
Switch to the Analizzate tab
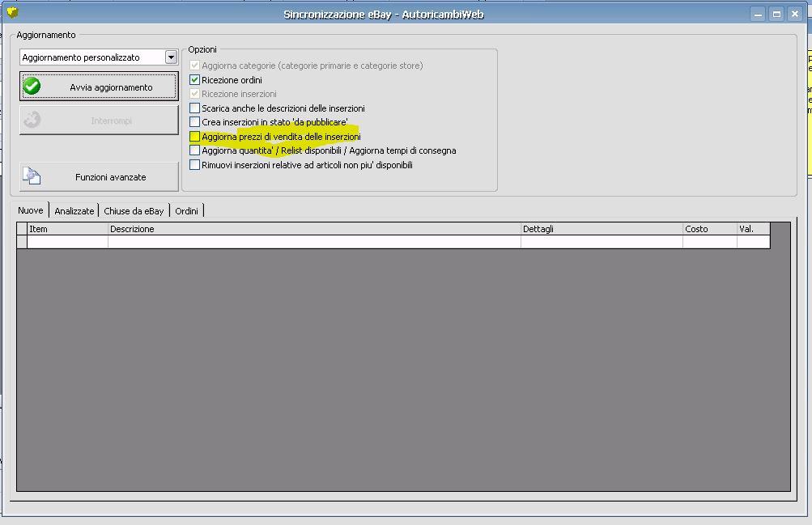pyautogui.click(x=74, y=211)
